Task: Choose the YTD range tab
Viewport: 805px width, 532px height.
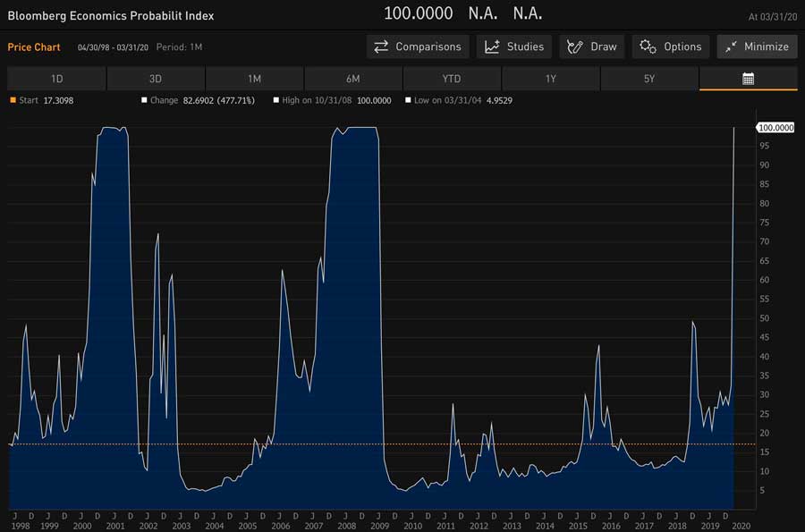Action: pyautogui.click(x=452, y=79)
